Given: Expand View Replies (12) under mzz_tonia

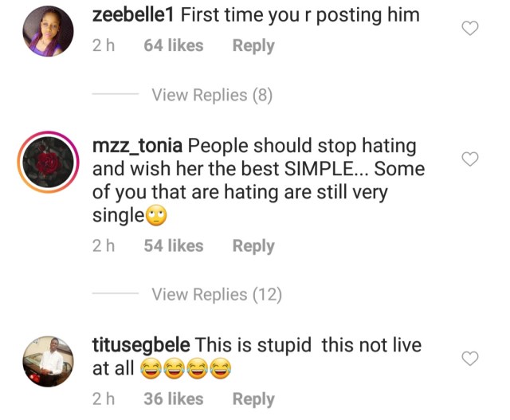Looking at the screenshot, I should 217,294.
